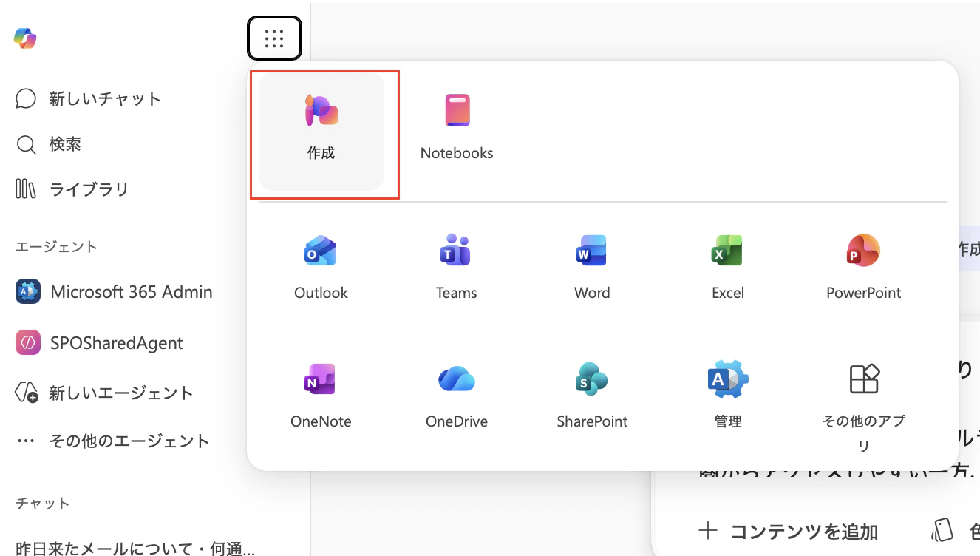Open Excel from the launcher

coord(728,267)
